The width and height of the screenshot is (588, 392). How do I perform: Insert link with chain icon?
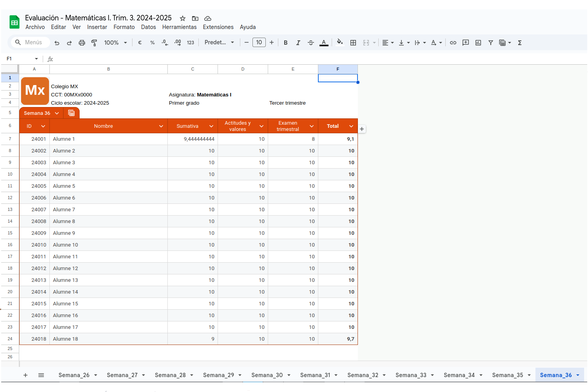453,43
